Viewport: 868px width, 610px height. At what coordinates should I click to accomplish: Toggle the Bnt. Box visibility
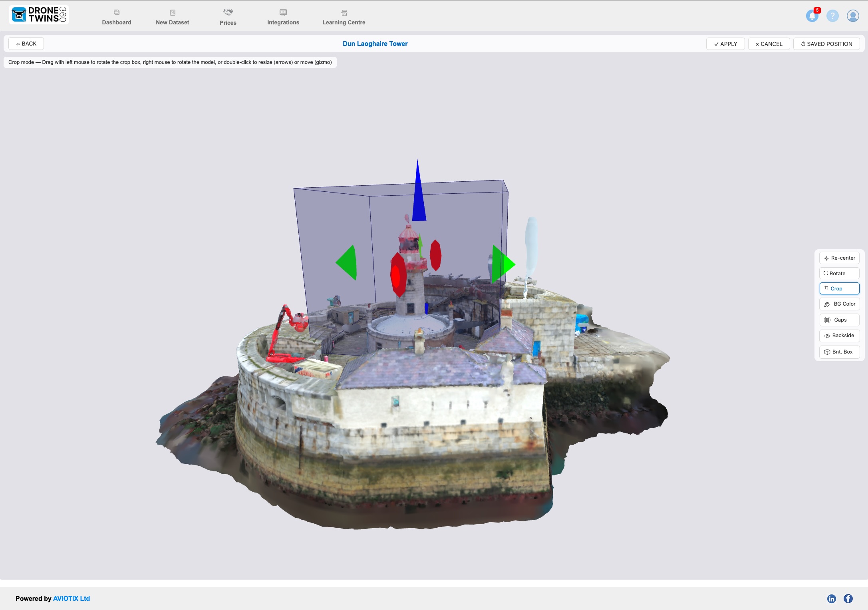tap(839, 352)
